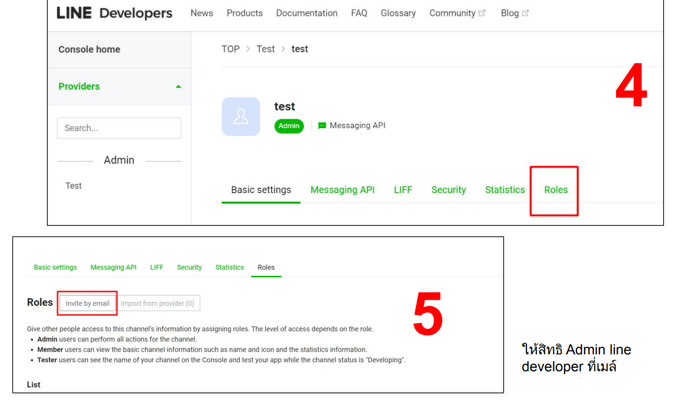The height and width of the screenshot is (404, 688).
Task: Open the Products menu item
Action: [244, 13]
